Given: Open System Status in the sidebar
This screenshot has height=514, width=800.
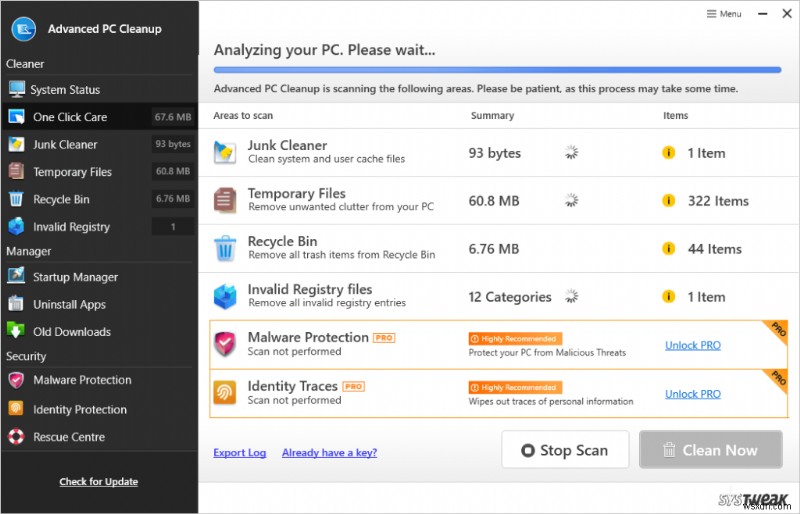Looking at the screenshot, I should (99, 89).
